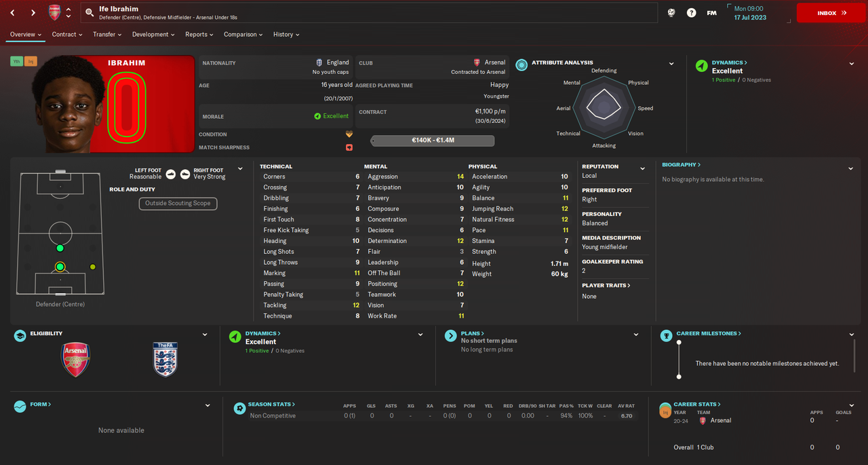The width and height of the screenshot is (868, 465).
Task: Open the Arsenal club badge menu
Action: [54, 12]
